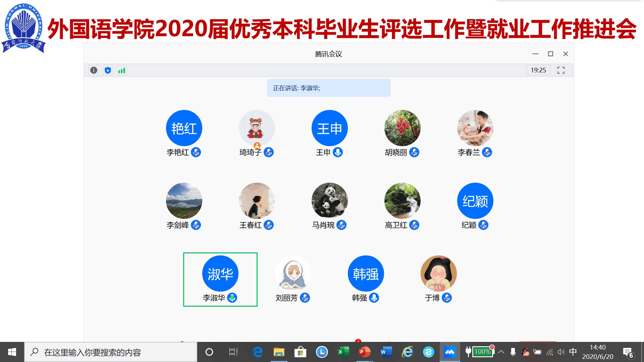Switch to PowerPoint in the taskbar
The image size is (644, 362).
[364, 352]
